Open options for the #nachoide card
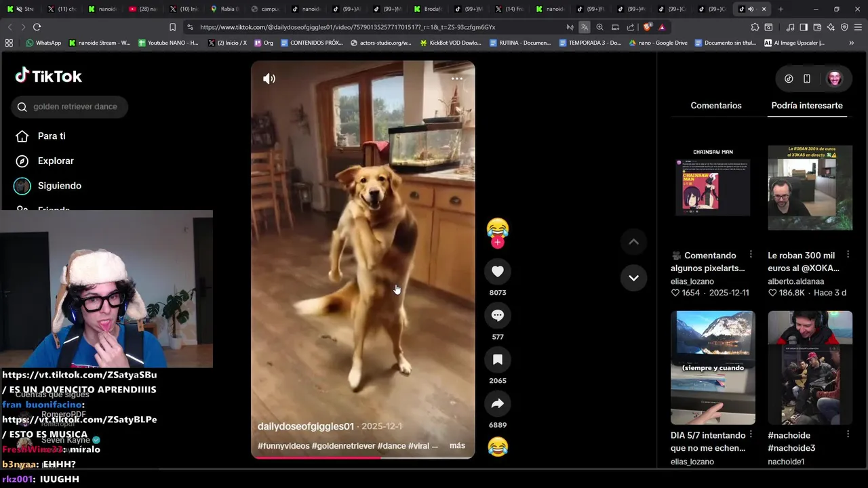Image resolution: width=868 pixels, height=488 pixels. pos(848,434)
